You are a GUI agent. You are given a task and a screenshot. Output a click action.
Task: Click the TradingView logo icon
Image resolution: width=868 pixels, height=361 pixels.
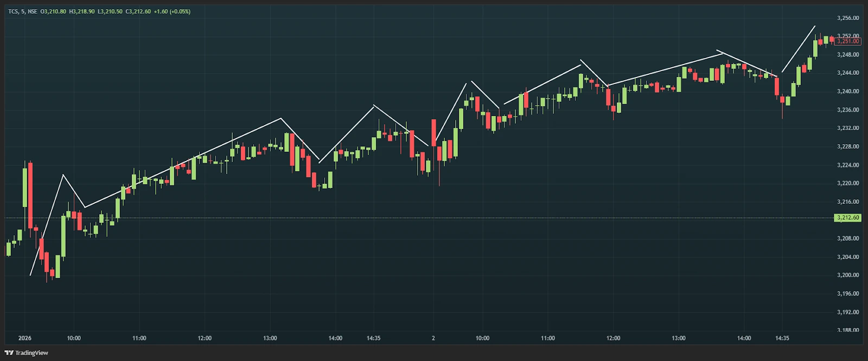(9, 353)
